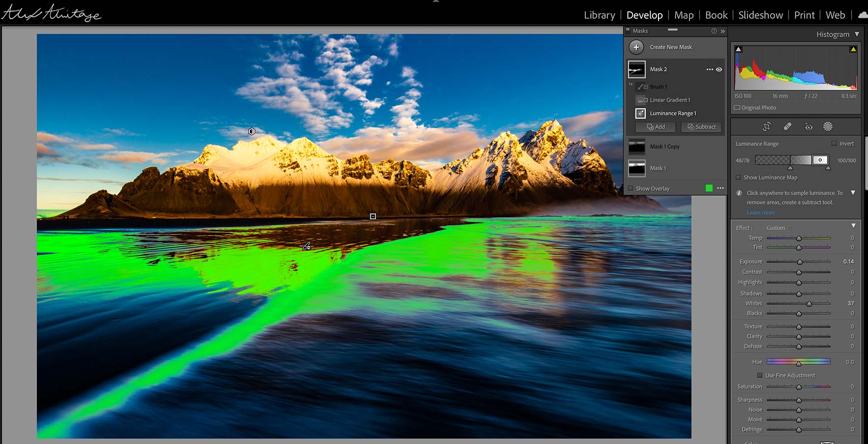Switch to the Slideshow module

(760, 15)
